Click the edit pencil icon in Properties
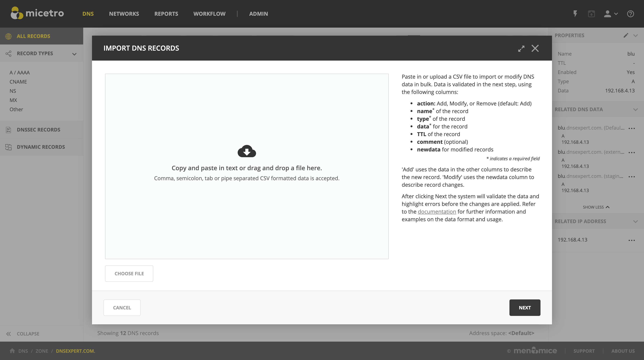Screen dimensions: 644x360 [x=625, y=35]
